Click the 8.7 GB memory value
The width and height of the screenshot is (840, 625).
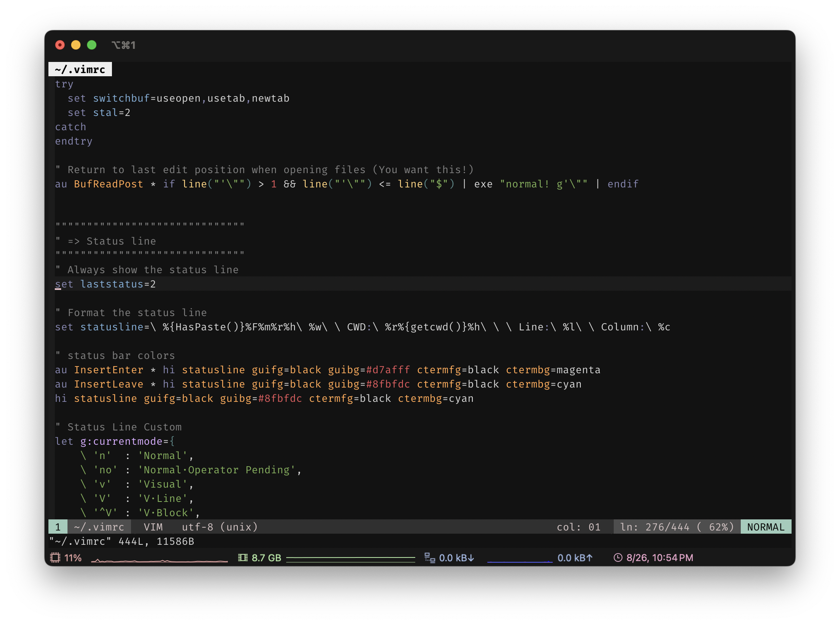pos(266,558)
